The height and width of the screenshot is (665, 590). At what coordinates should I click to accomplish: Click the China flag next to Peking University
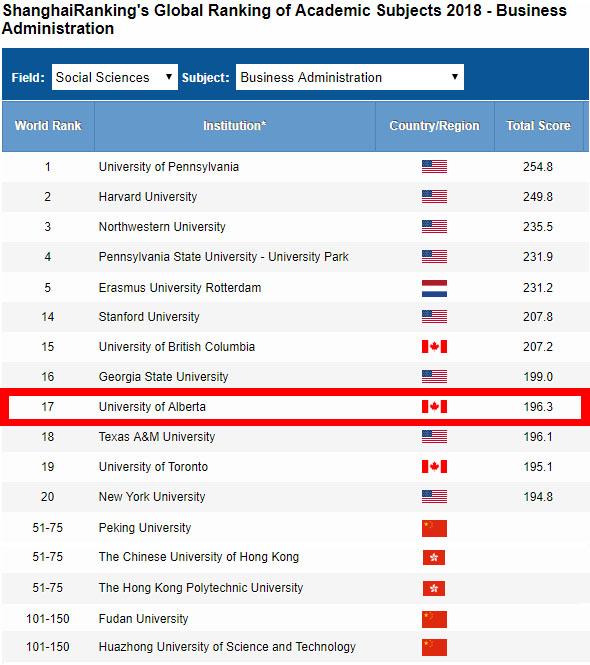point(434,528)
